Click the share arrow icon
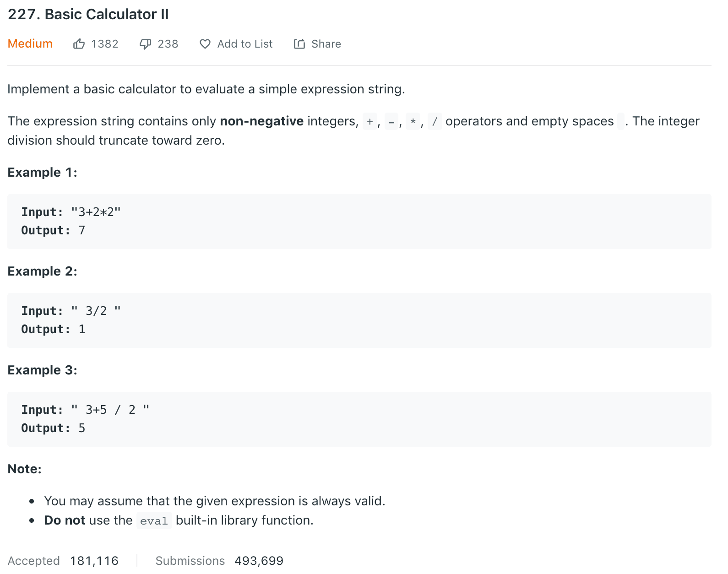This screenshot has width=728, height=574. (x=299, y=44)
